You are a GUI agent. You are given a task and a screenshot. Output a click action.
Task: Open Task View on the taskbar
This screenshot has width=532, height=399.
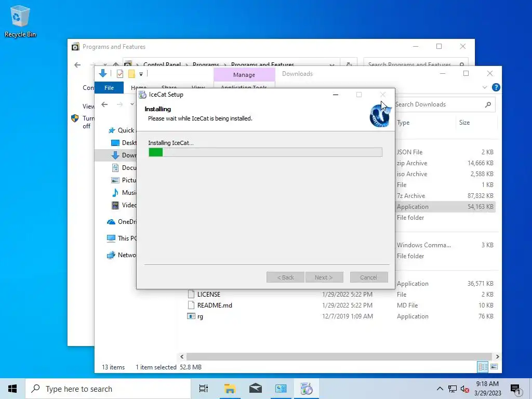(204, 389)
